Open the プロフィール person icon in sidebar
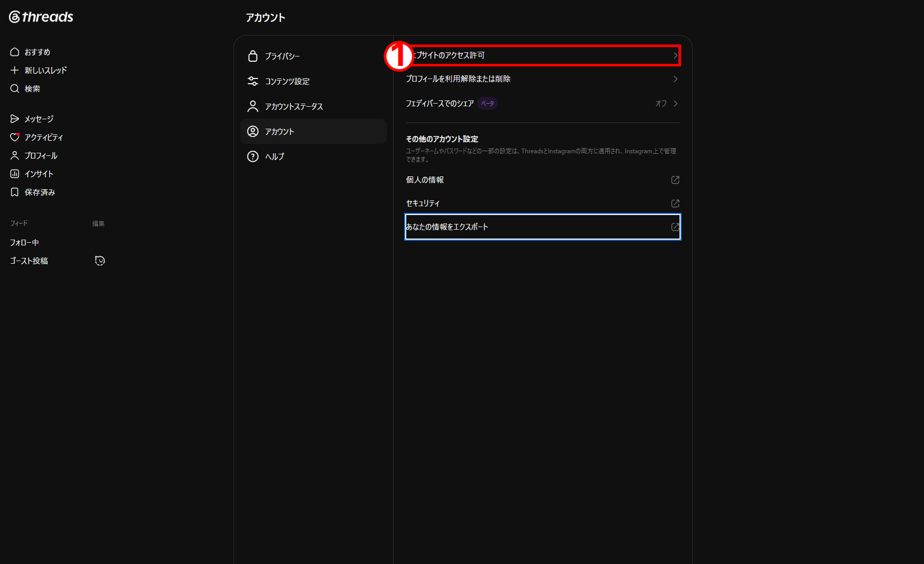 [15, 155]
